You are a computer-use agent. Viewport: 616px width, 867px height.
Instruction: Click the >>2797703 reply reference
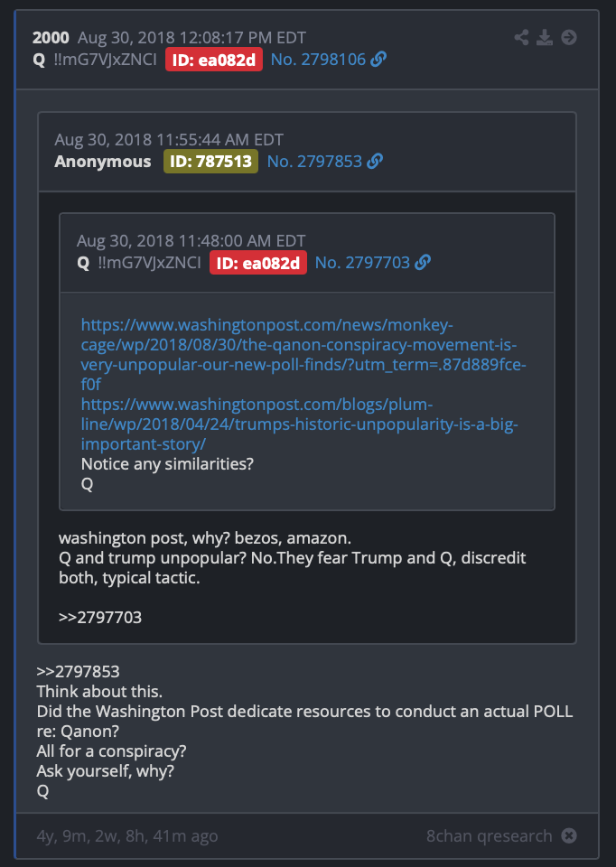click(x=100, y=617)
